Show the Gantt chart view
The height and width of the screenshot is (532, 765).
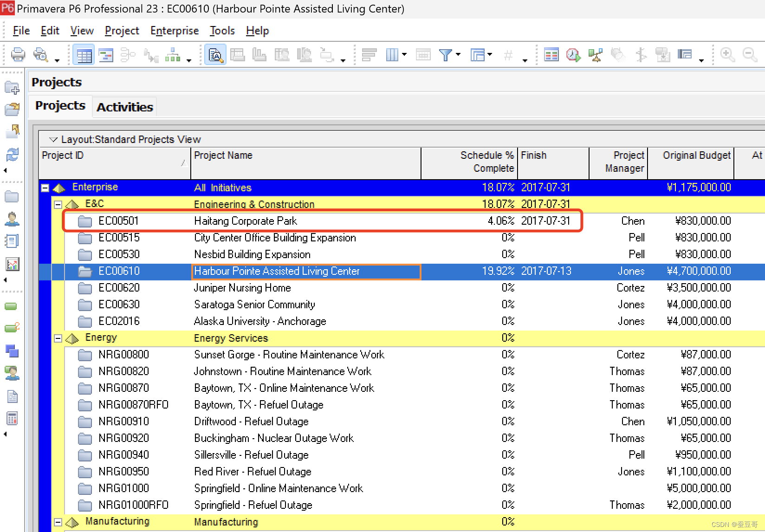click(106, 55)
